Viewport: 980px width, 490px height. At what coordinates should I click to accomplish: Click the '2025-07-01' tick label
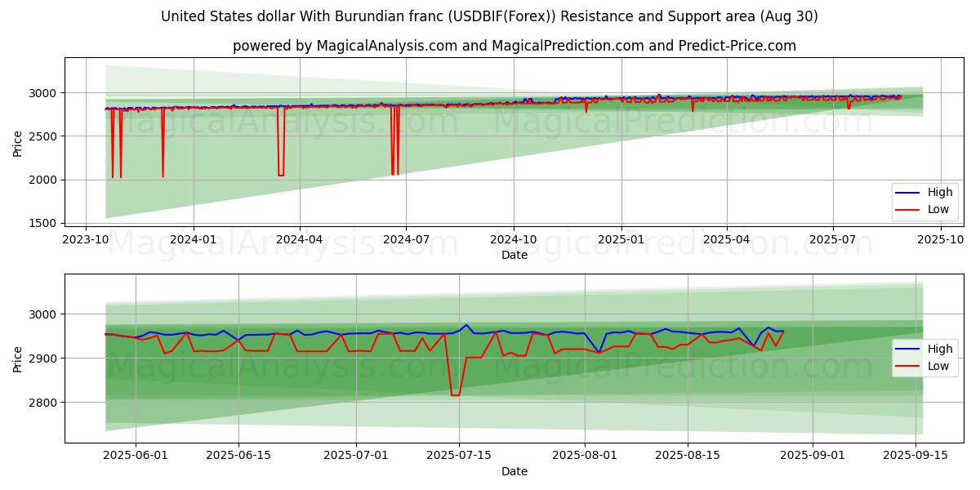[x=356, y=456]
